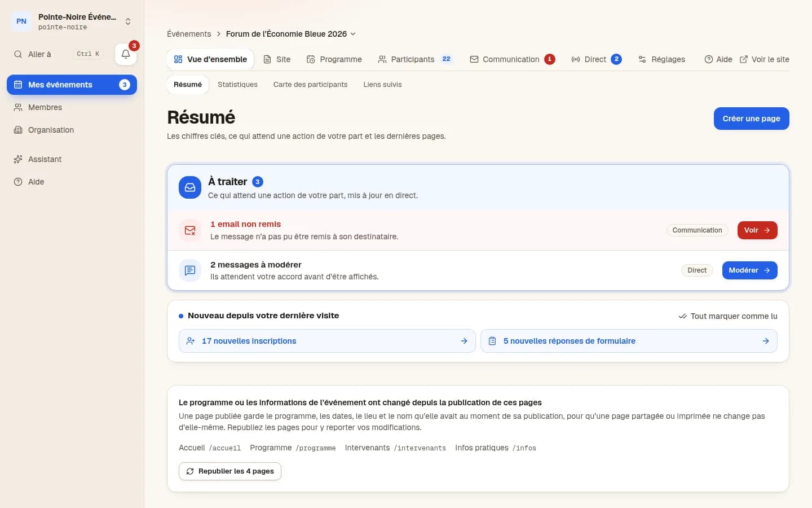812x508 pixels.
Task: Click the Communication tag on email row
Action: [x=698, y=230]
